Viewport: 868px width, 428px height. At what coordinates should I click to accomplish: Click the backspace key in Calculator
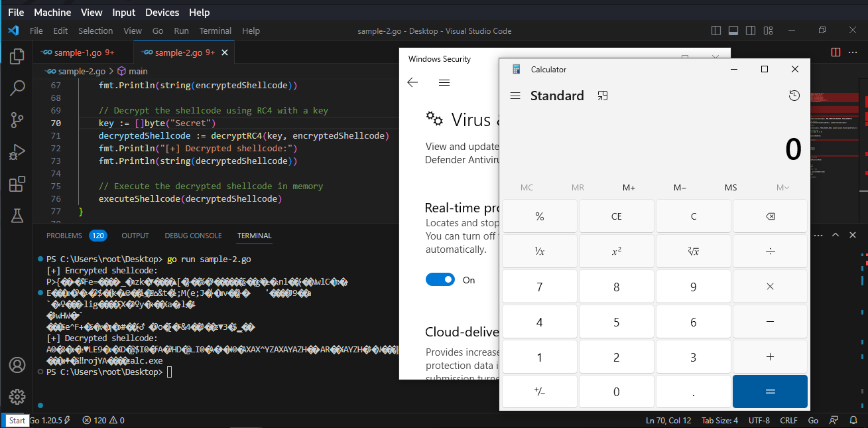tap(770, 216)
